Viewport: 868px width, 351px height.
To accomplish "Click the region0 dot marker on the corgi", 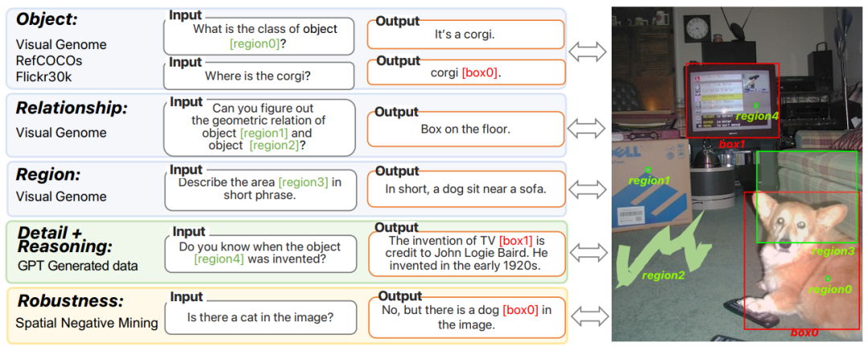I will 827,278.
